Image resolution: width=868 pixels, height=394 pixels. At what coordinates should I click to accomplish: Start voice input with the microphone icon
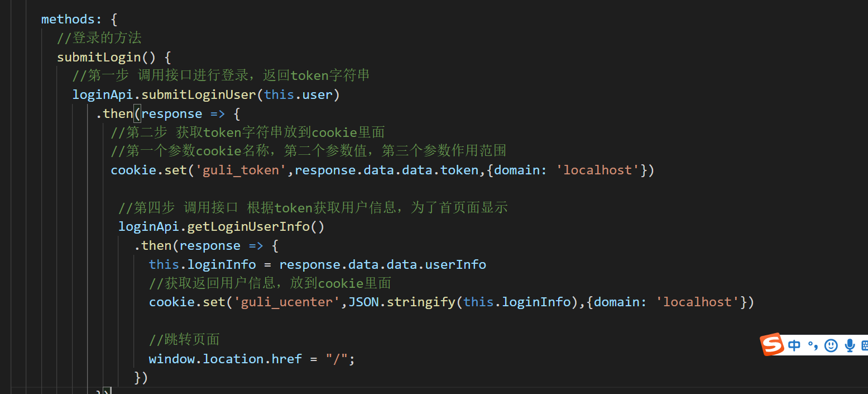(850, 345)
